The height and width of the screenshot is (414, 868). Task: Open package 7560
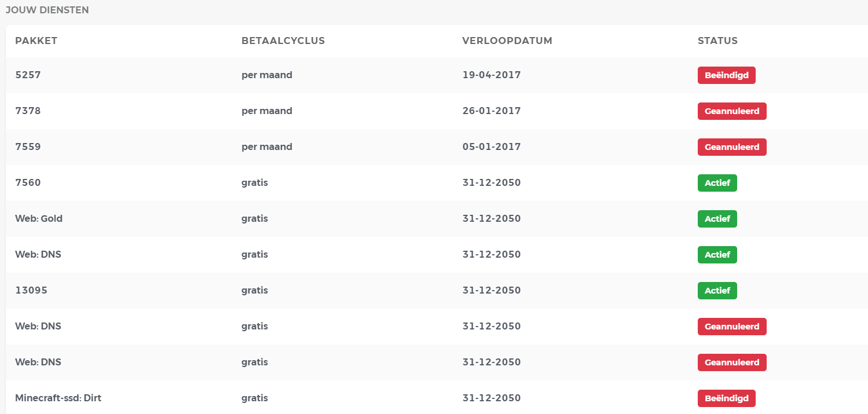(x=28, y=182)
